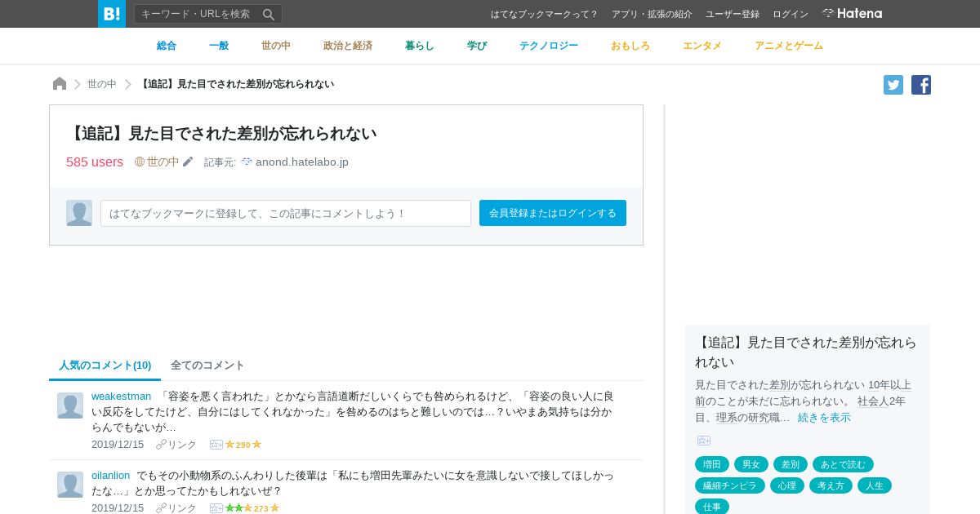Click weakestman's avatar image
Viewport: 980px width, 514px height.
click(x=70, y=405)
